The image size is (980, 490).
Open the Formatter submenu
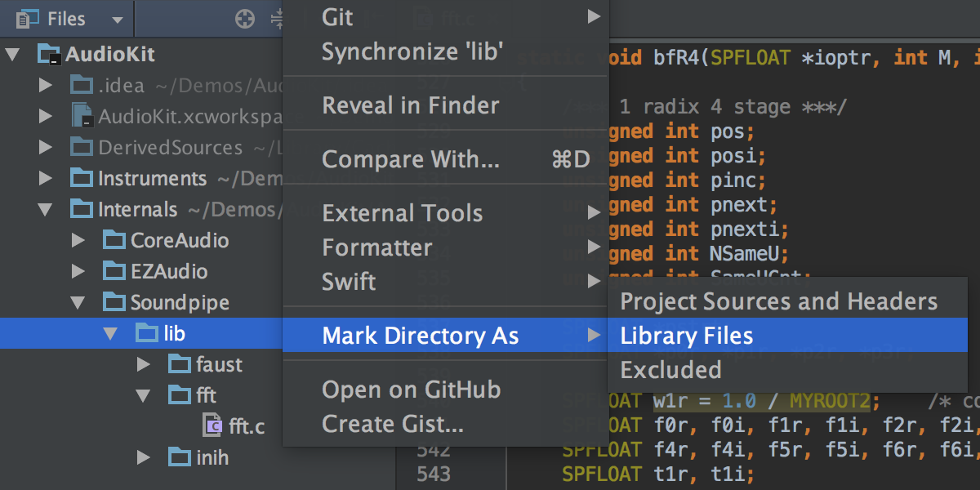445,247
